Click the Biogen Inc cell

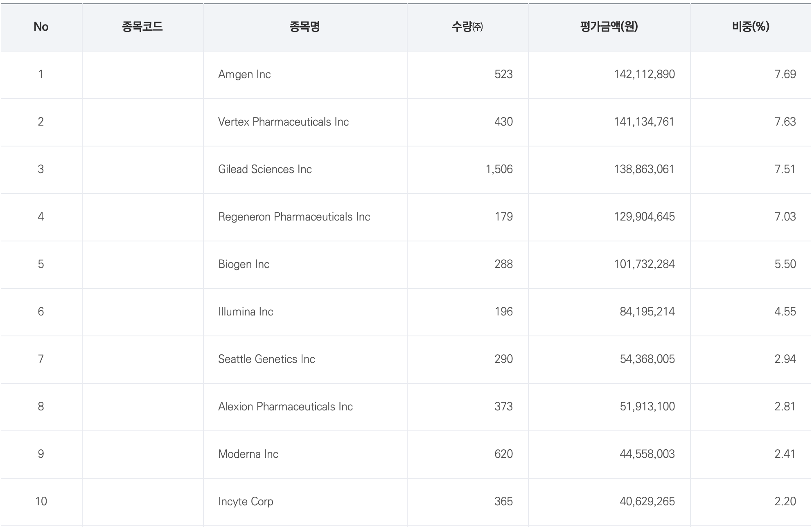pos(244,264)
